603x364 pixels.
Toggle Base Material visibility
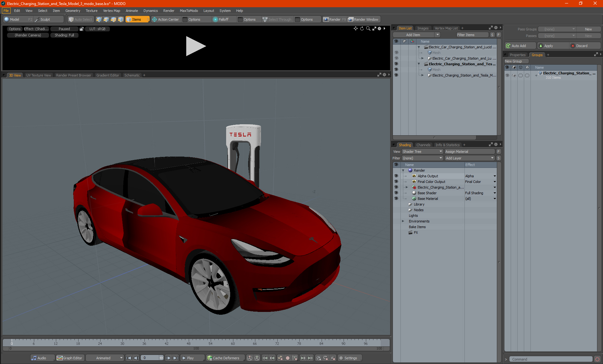(396, 199)
